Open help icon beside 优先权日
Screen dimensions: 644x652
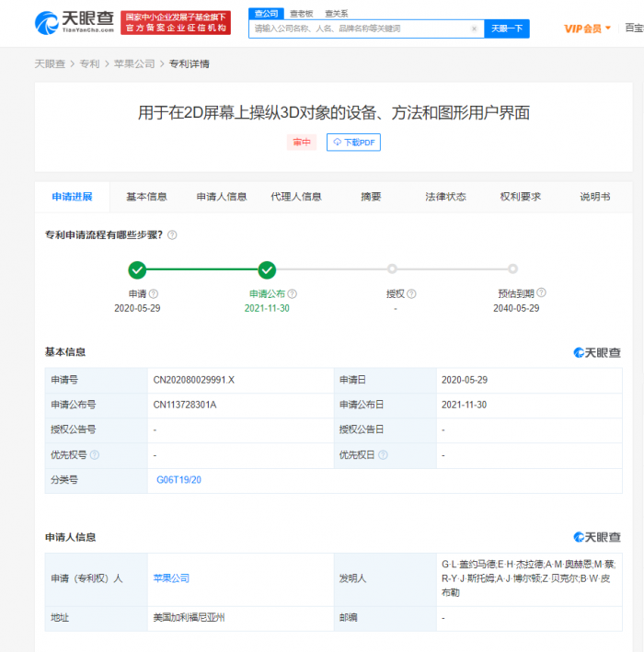pos(383,455)
